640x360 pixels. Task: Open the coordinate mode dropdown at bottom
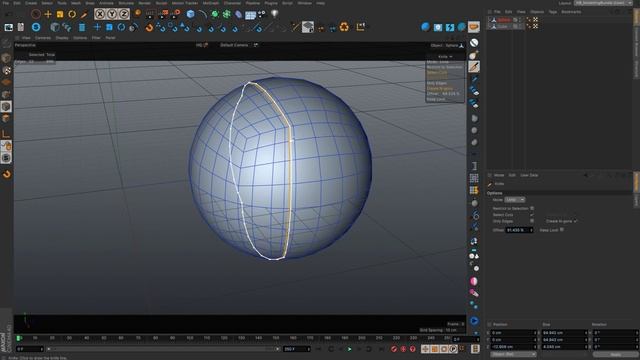click(513, 354)
